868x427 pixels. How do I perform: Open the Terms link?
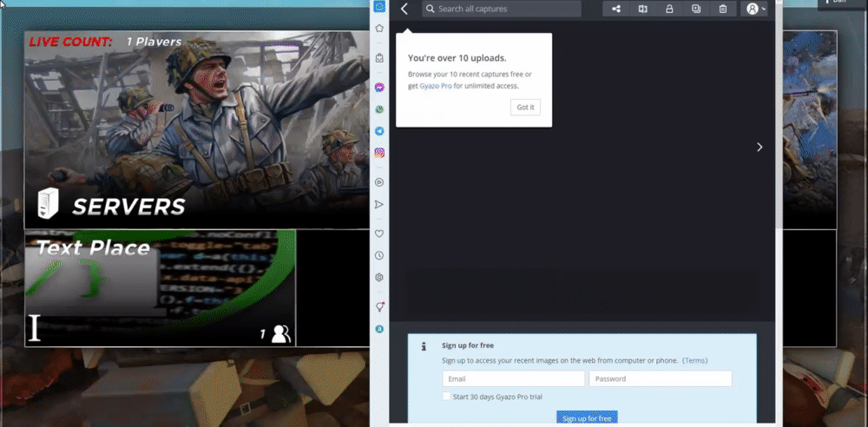(694, 360)
